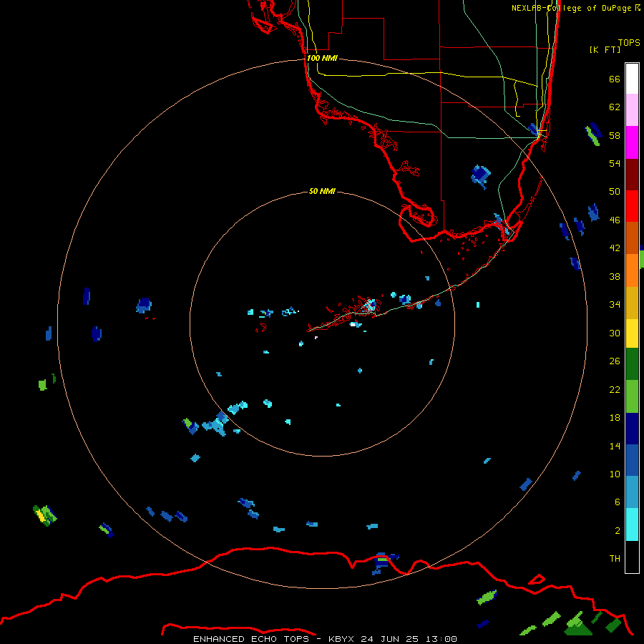The width and height of the screenshot is (644, 644).
Task: Click the 24 JUN 25 13:00 timestamp
Action: (409, 639)
